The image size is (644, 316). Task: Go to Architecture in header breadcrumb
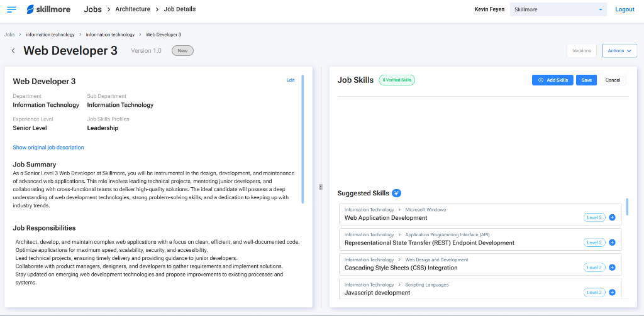coord(133,9)
